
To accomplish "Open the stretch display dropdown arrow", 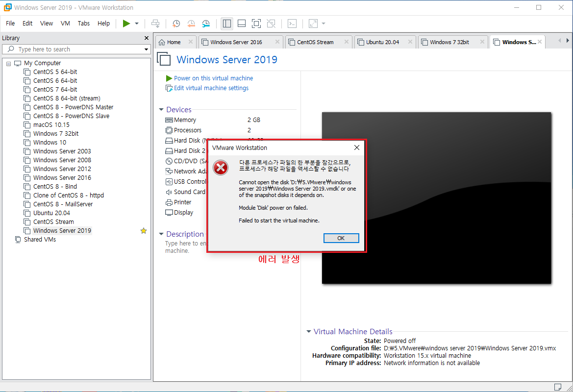I will tap(324, 24).
